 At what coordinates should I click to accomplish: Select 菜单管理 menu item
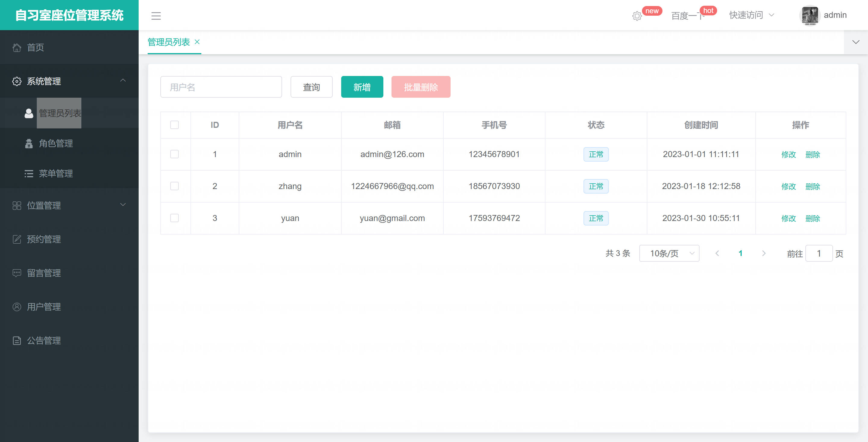pyautogui.click(x=69, y=173)
